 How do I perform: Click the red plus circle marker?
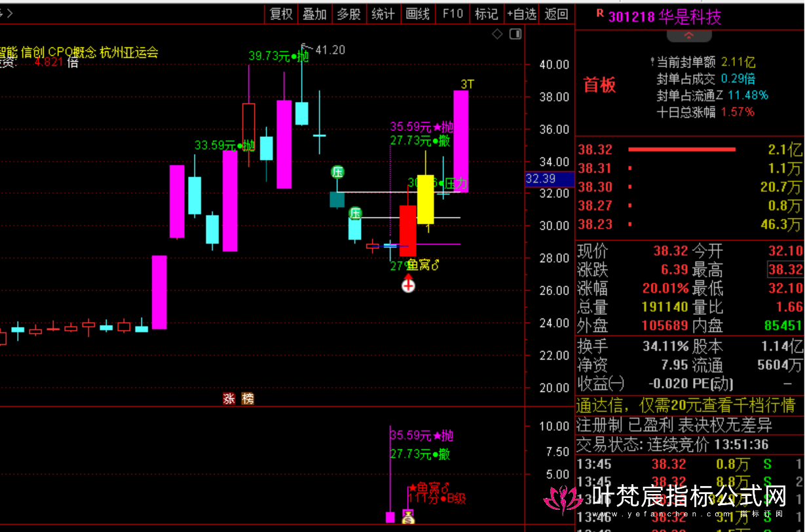408,285
